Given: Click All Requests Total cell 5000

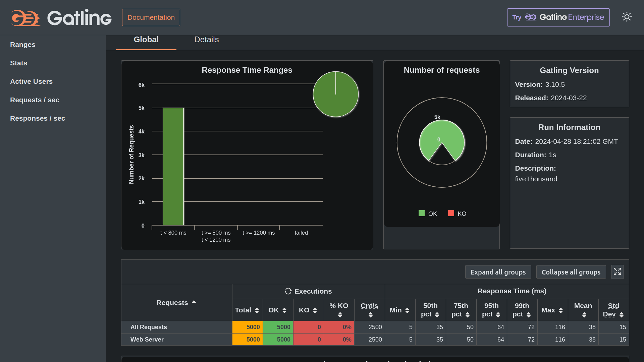Looking at the screenshot, I should pos(248,327).
